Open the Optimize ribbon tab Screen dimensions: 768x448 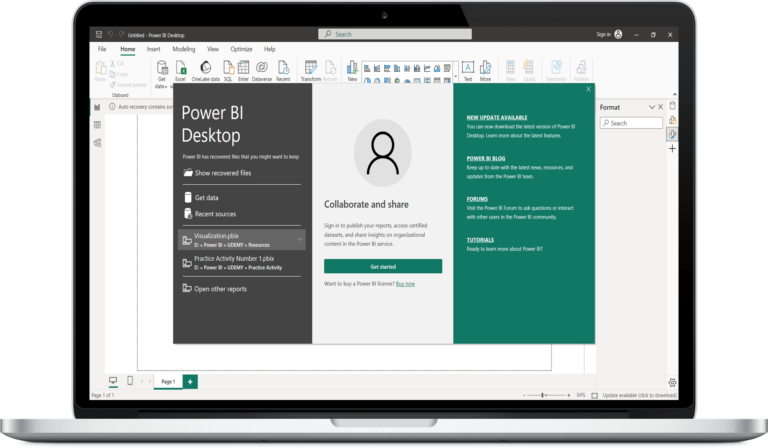point(241,49)
